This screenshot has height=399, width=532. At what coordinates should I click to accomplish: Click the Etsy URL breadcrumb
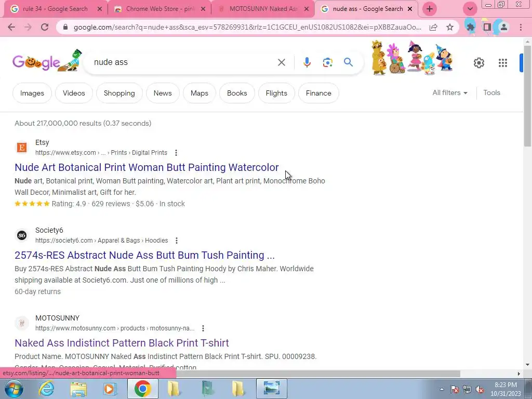101,153
